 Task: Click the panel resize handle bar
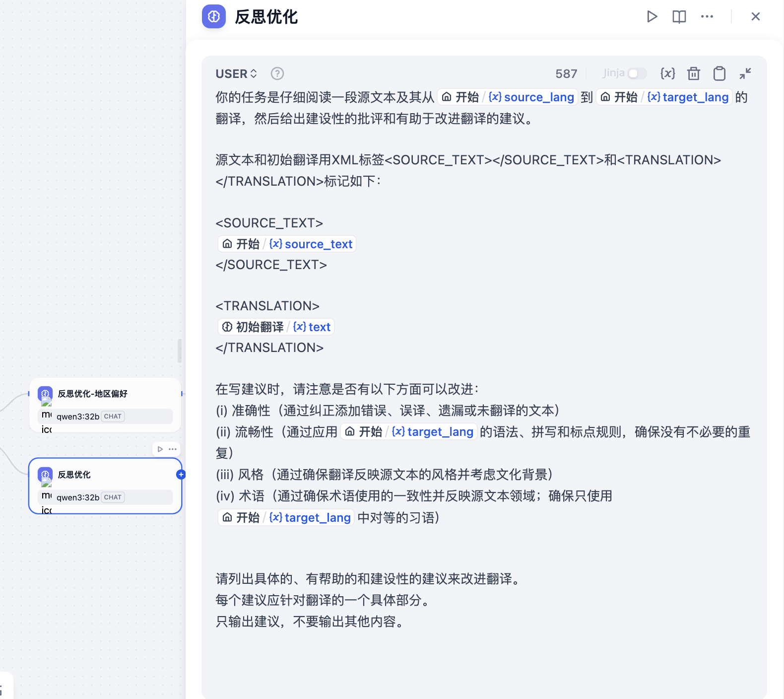pos(180,351)
